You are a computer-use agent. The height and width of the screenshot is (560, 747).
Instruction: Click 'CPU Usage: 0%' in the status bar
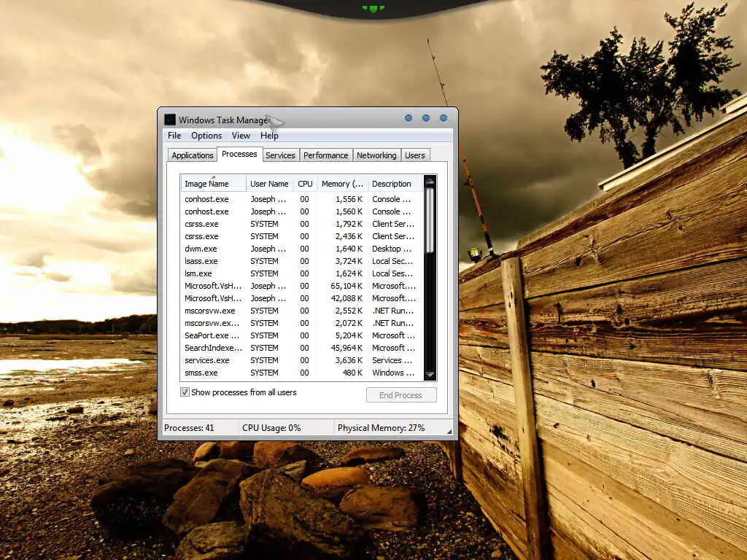(x=271, y=427)
